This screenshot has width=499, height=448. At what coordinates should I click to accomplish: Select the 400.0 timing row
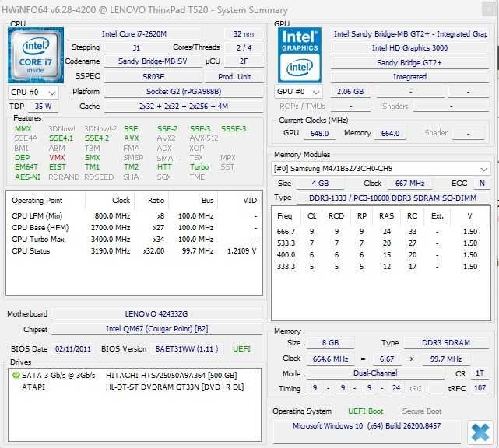tap(381, 254)
